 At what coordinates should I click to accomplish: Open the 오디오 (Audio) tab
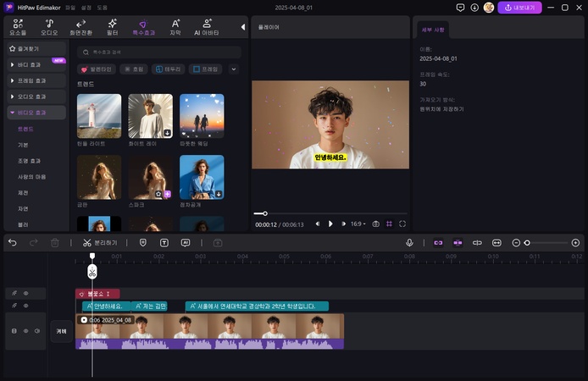(50, 26)
